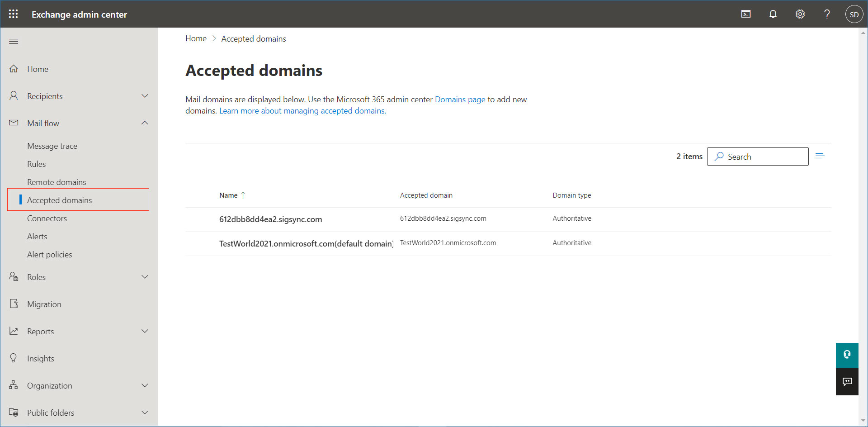The image size is (868, 427).
Task: Select Connectors in Mail flow menu
Action: pos(47,218)
